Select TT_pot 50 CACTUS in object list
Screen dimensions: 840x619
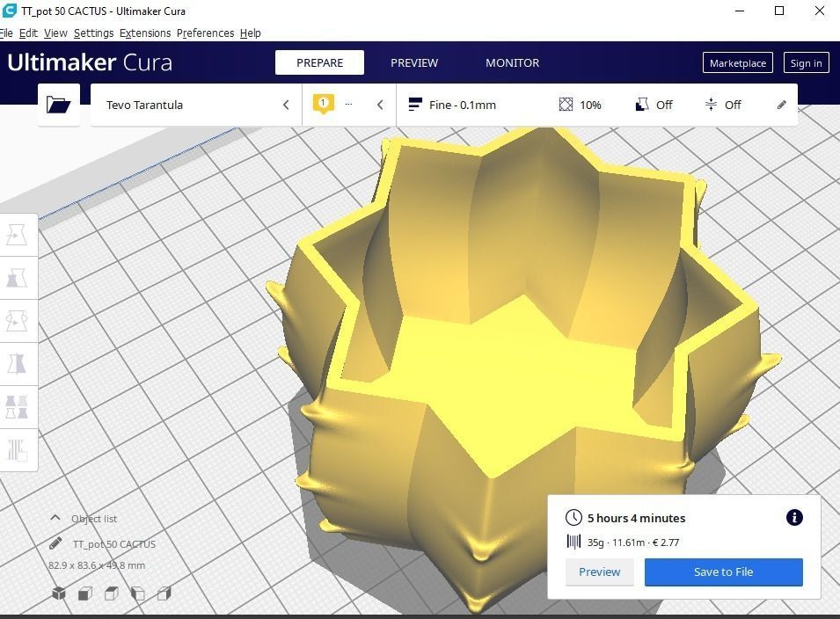point(114,544)
